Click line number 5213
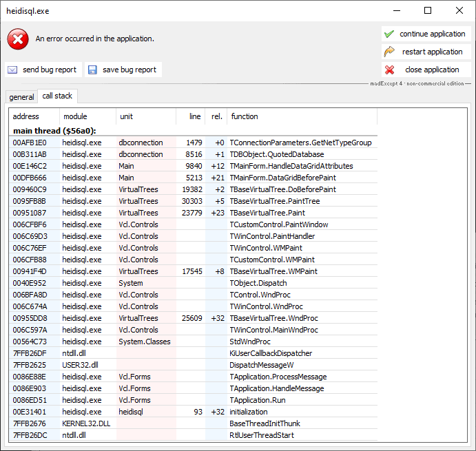 (194, 178)
